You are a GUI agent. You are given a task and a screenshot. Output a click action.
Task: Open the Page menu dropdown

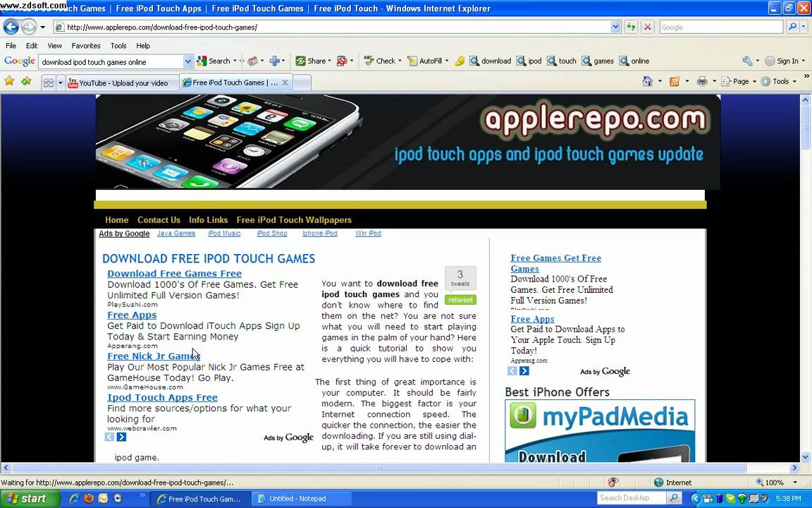[x=739, y=81]
